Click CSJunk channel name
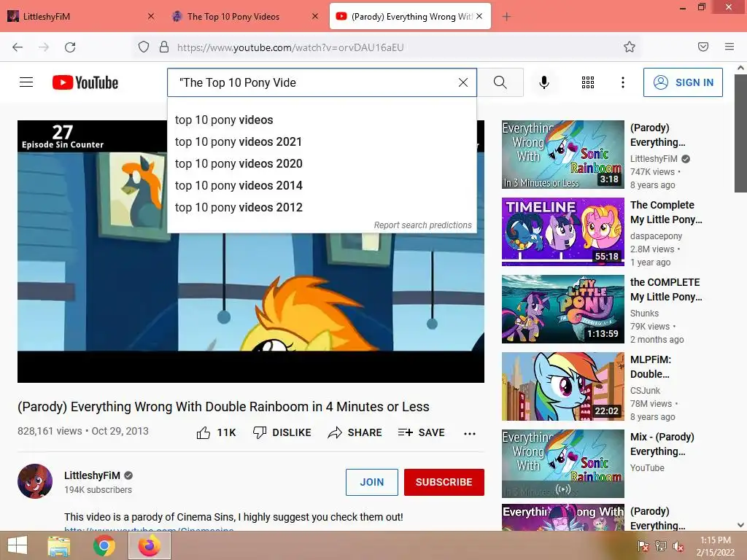 click(645, 391)
